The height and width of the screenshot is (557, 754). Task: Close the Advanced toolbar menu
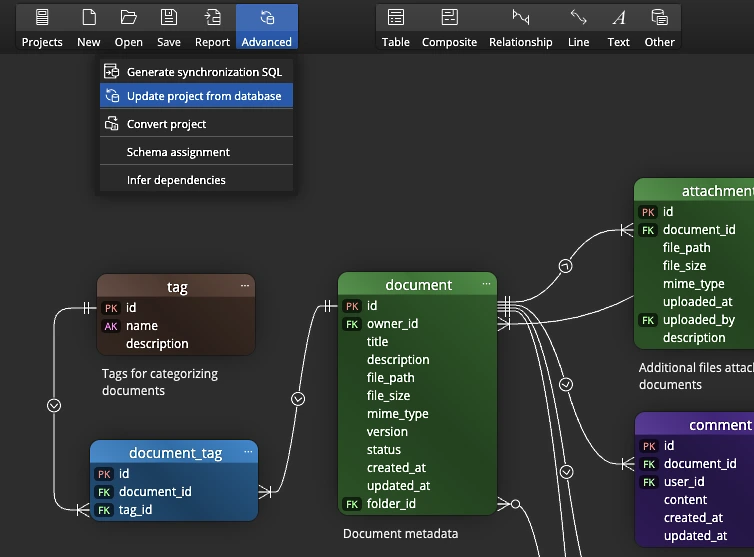267,27
